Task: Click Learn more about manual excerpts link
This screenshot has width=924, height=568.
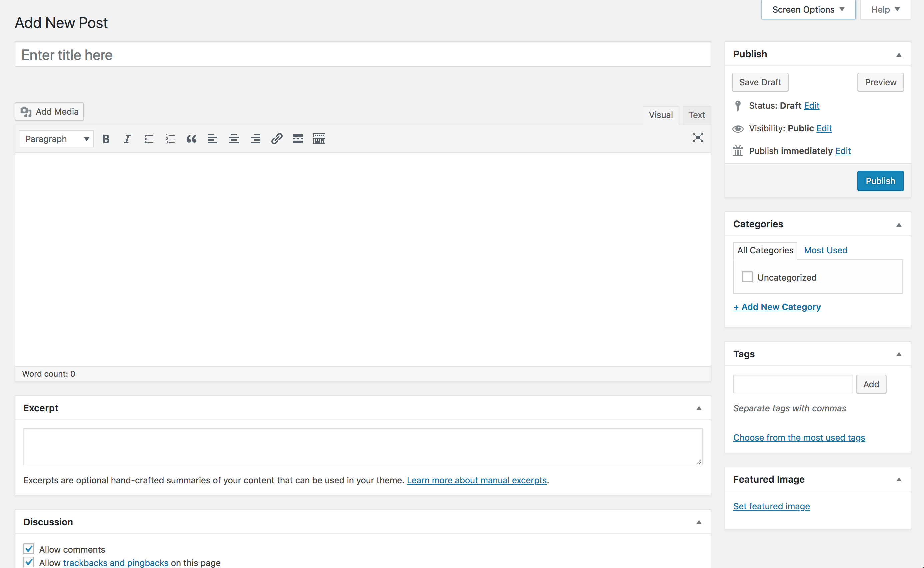Action: (x=477, y=480)
